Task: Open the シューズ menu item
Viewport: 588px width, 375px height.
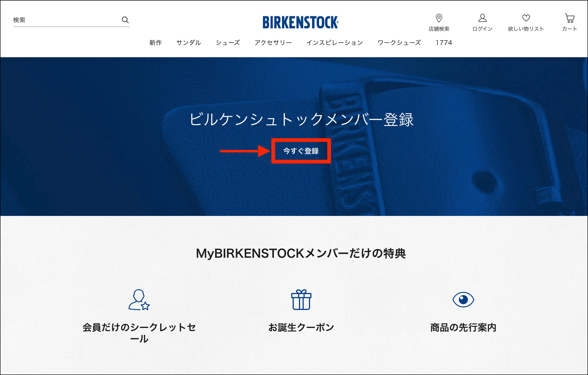Action: pos(228,43)
